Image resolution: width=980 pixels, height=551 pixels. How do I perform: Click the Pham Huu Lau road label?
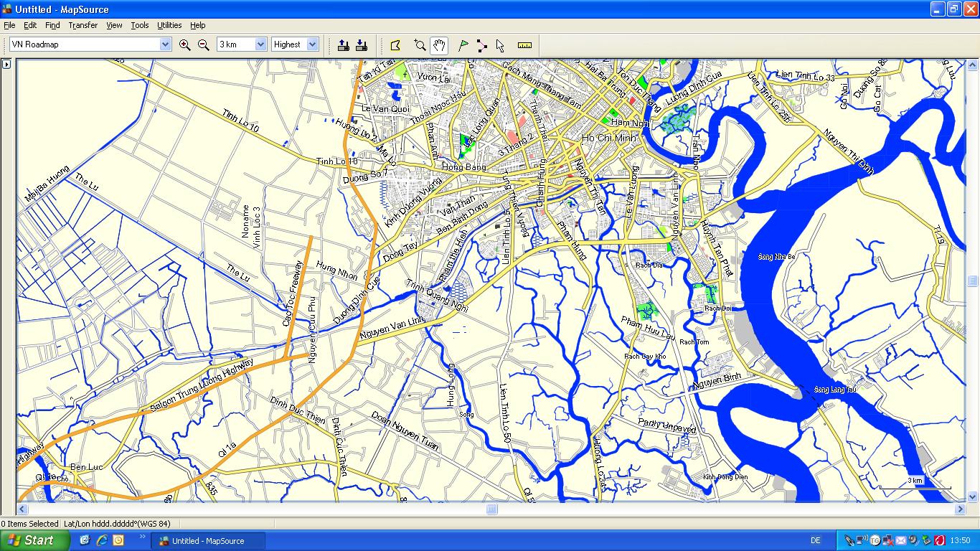coord(649,328)
